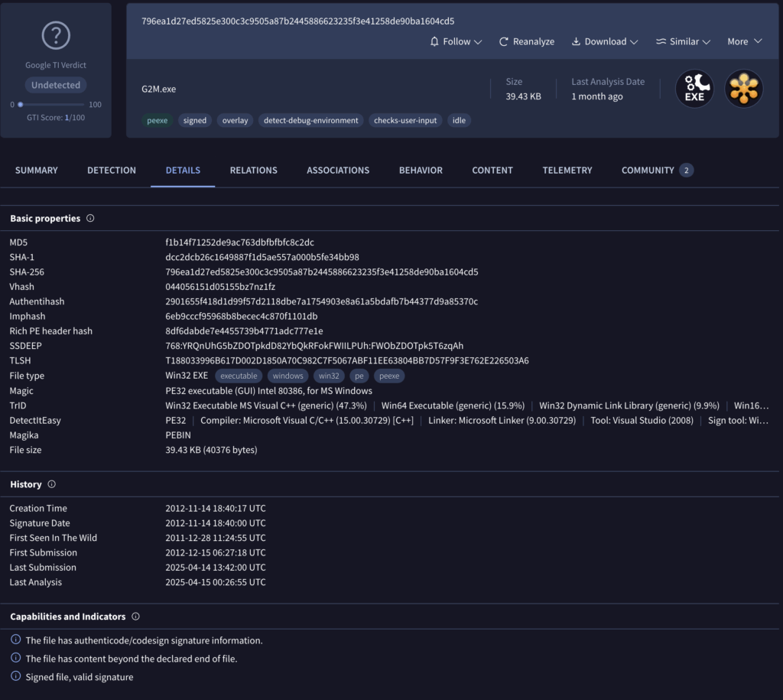Image resolution: width=783 pixels, height=700 pixels.
Task: Click info icon beside valid signature indicator
Action: (x=15, y=676)
